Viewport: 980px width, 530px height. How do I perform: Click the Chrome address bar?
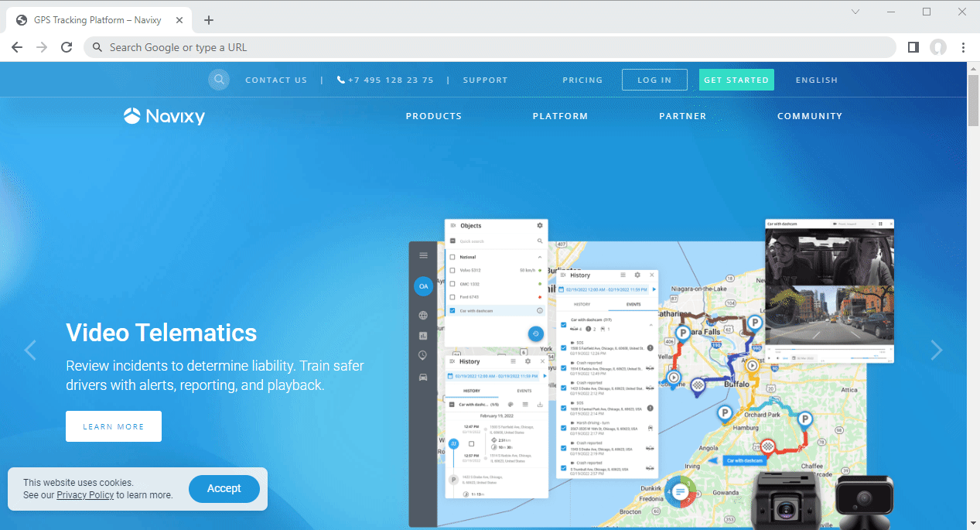tap(490, 47)
